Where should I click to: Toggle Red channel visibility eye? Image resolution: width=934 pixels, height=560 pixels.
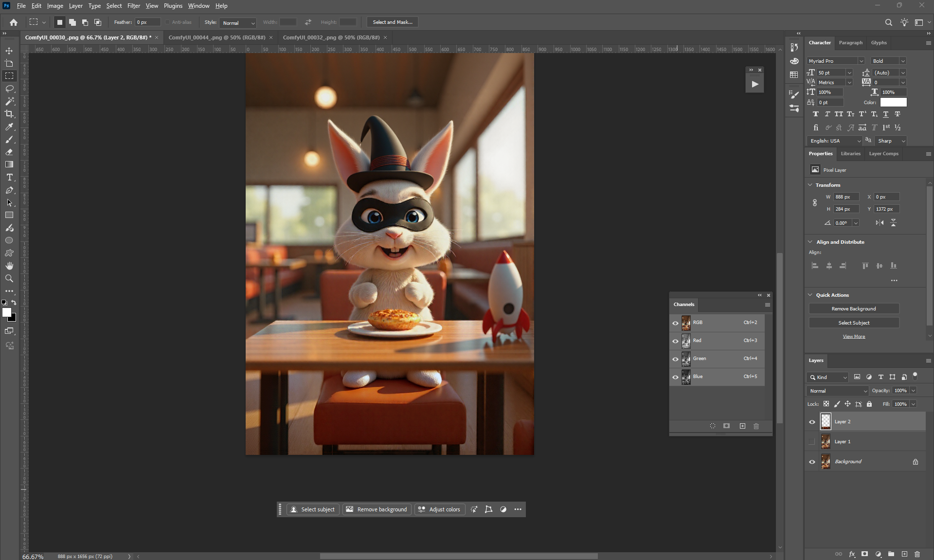pos(675,341)
